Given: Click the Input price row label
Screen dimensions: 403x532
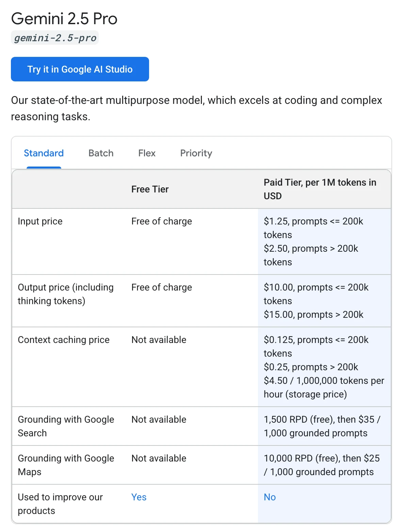Looking at the screenshot, I should (x=40, y=221).
